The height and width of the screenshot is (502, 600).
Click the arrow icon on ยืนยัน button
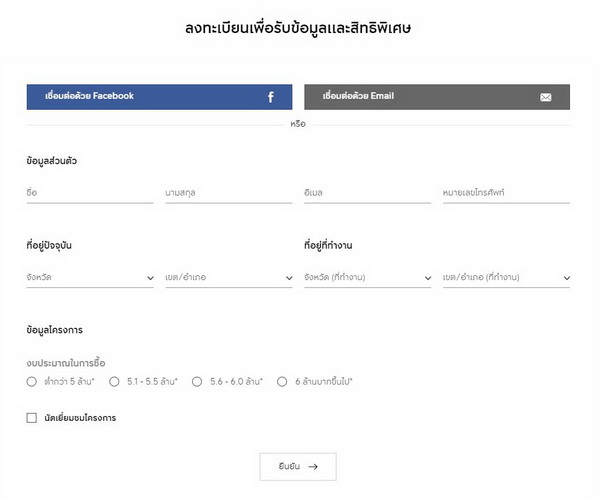(x=313, y=466)
